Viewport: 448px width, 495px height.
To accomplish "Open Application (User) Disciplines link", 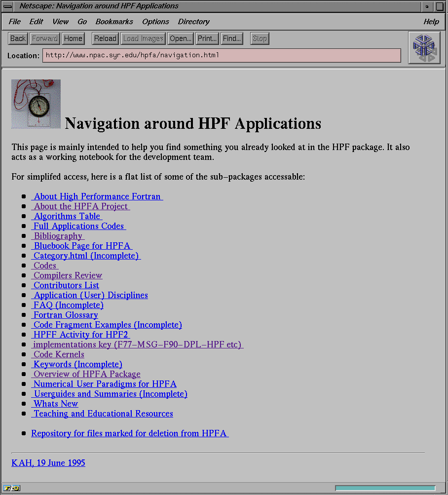I will (89, 295).
